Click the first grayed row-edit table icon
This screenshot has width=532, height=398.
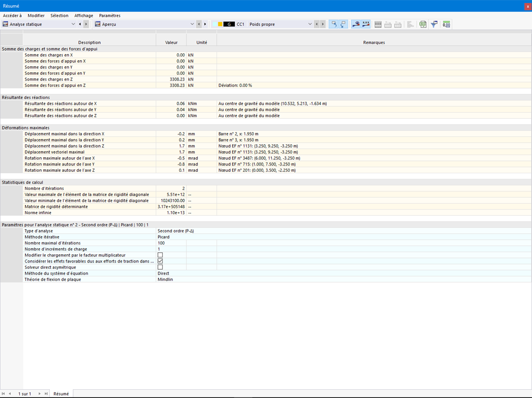(x=388, y=24)
